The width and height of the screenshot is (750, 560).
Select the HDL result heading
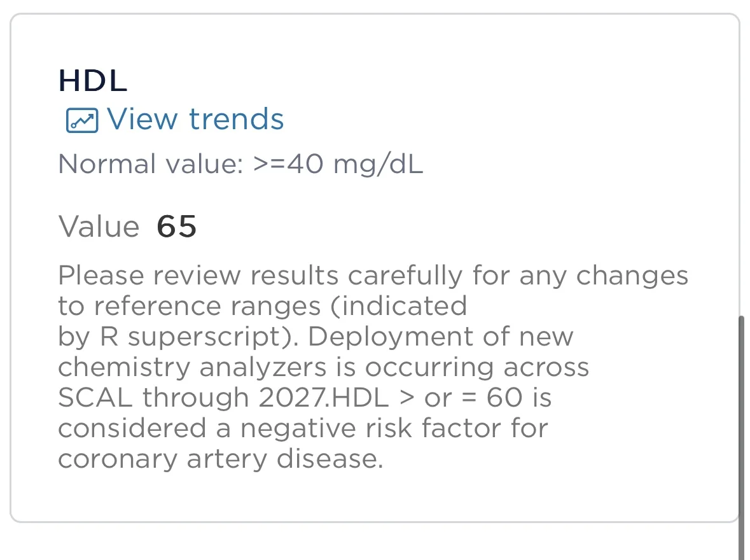point(93,81)
